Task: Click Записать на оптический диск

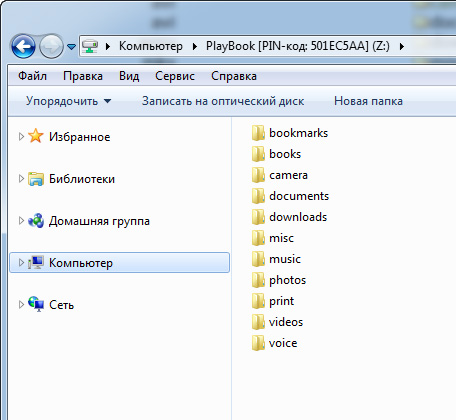Action: click(x=223, y=101)
